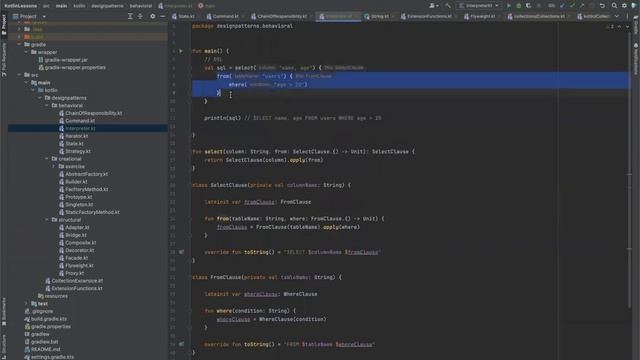
Task: Select Strategy.kt in project tree
Action: (78, 151)
